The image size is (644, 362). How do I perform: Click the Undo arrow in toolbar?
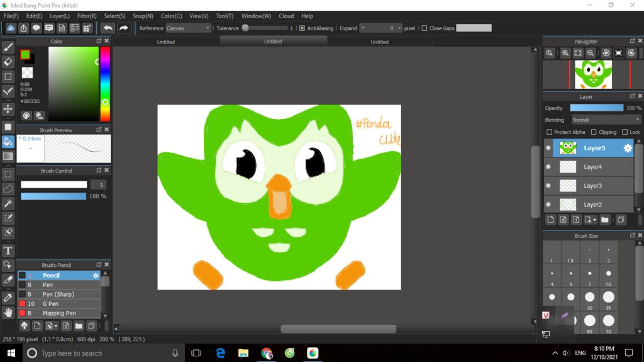click(108, 28)
